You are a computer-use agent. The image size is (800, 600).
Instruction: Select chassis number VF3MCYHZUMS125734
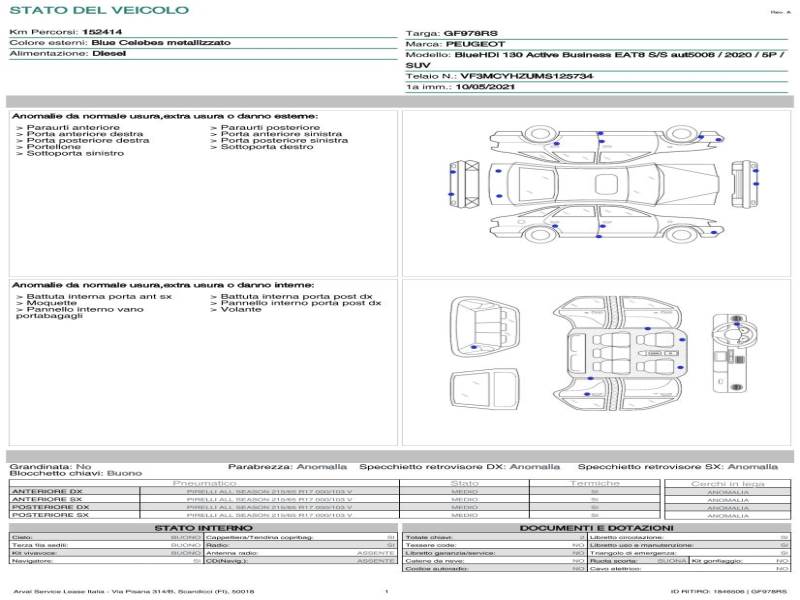coord(527,76)
